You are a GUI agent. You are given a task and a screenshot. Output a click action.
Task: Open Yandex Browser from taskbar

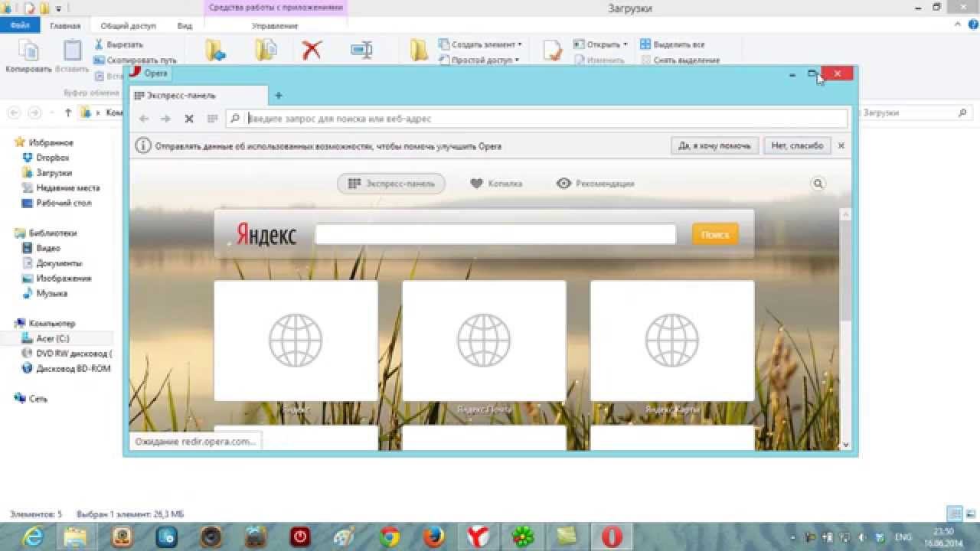(479, 537)
